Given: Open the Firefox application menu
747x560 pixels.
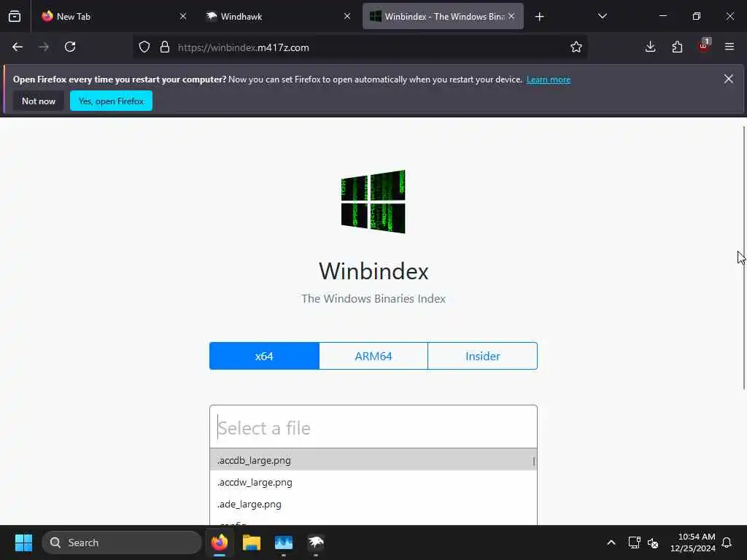Looking at the screenshot, I should (x=729, y=47).
